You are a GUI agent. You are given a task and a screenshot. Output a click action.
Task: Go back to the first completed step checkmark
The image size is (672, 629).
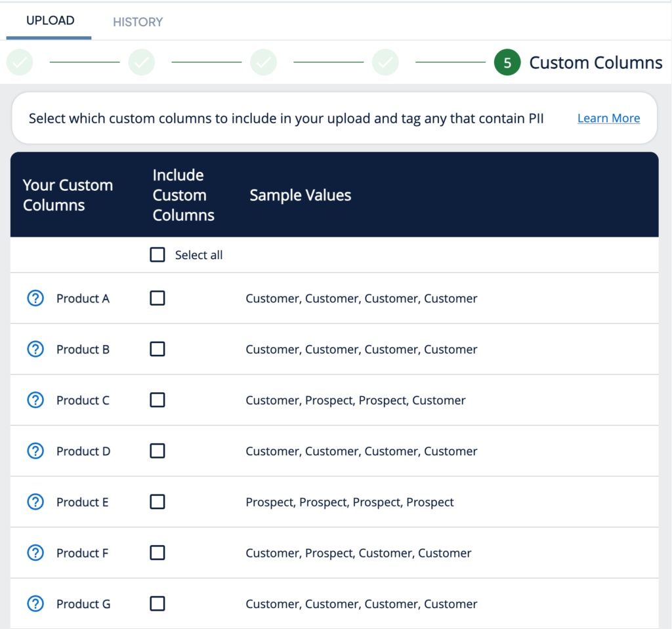20,62
